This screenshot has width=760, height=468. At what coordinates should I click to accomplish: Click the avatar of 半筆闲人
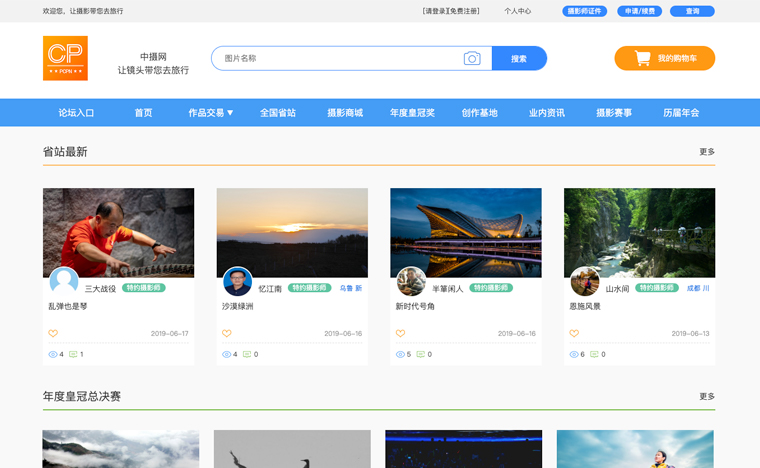(411, 281)
